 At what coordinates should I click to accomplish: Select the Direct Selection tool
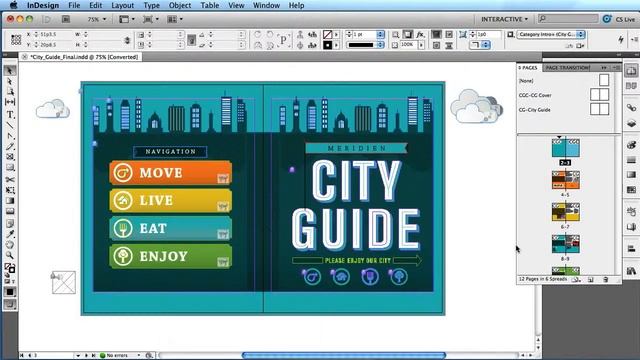(x=10, y=81)
